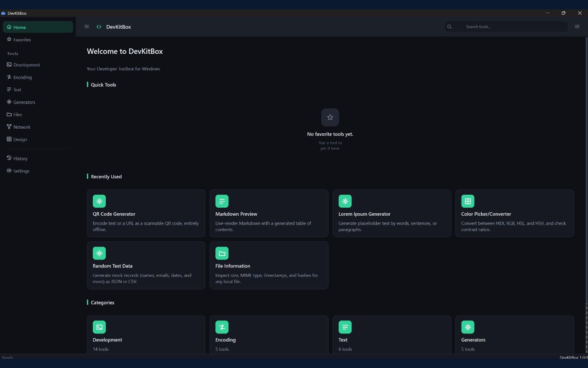
Task: Open the Text category with 6 tools
Action: click(392, 335)
